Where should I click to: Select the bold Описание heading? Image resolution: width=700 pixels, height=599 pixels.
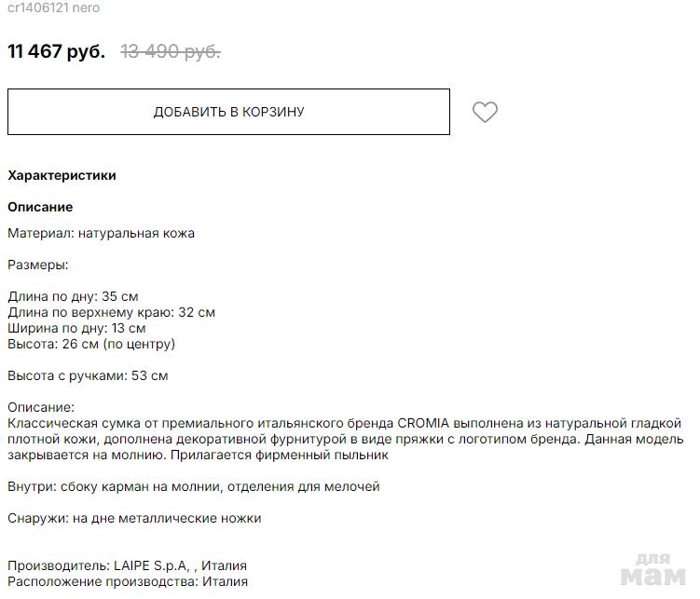(40, 207)
